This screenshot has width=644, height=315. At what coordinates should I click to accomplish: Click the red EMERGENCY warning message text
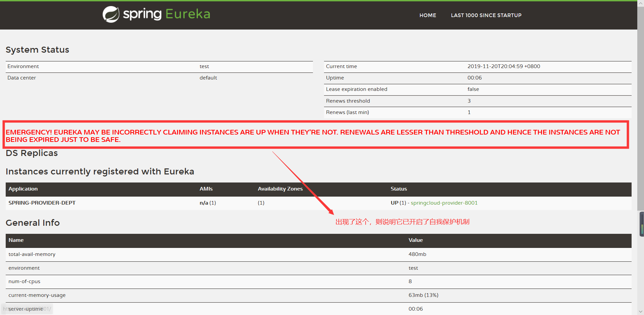[x=313, y=136]
